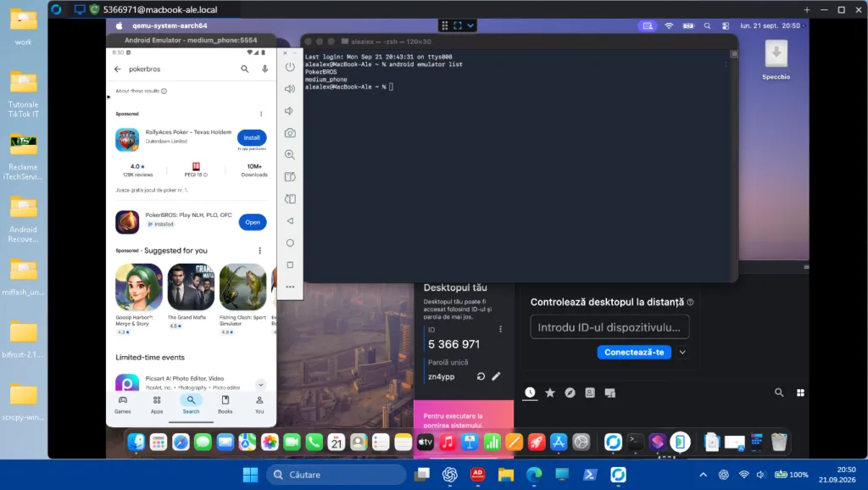
Task: Open the qemu-system-aarch64 menu
Action: 170,25
